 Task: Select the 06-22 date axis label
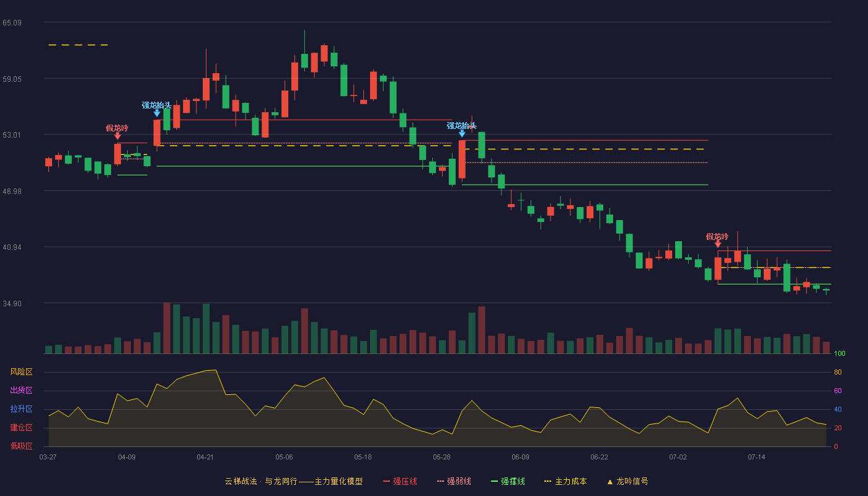tap(599, 457)
